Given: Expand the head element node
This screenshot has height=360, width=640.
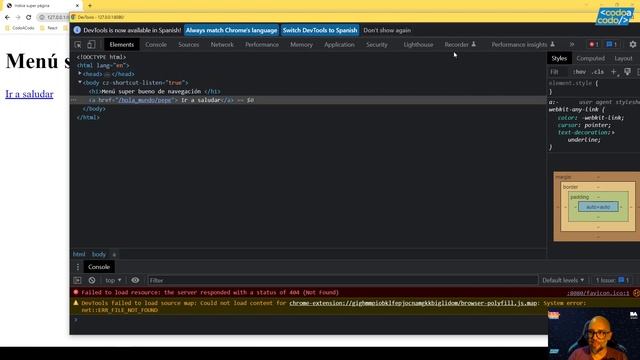Looking at the screenshot, I should tap(80, 74).
